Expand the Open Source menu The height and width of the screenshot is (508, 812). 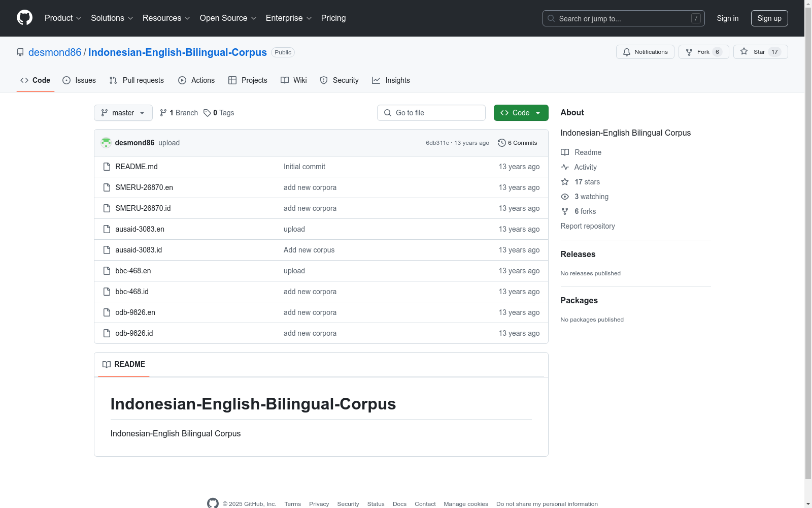tap(228, 18)
